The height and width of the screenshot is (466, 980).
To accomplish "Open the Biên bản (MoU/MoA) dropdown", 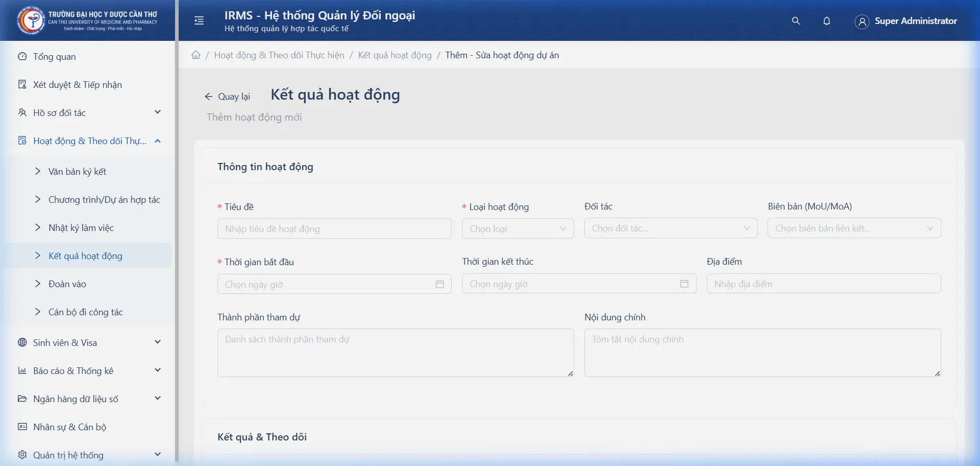I will pos(854,228).
